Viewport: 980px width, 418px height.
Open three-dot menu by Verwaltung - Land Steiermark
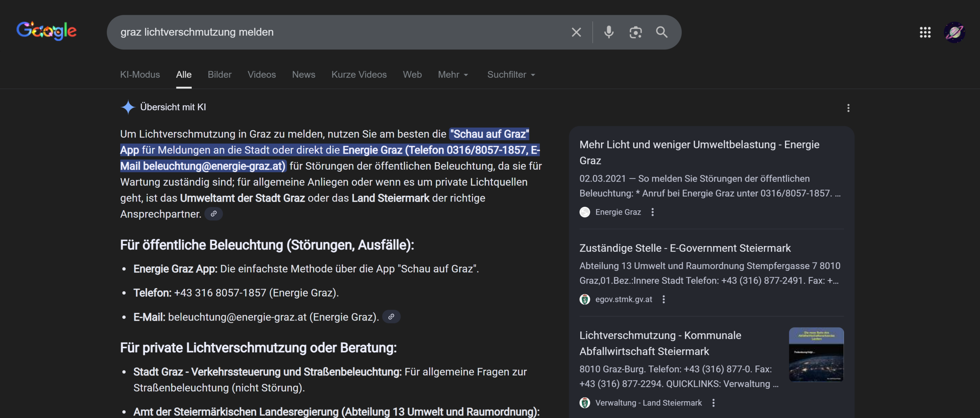(x=713, y=403)
